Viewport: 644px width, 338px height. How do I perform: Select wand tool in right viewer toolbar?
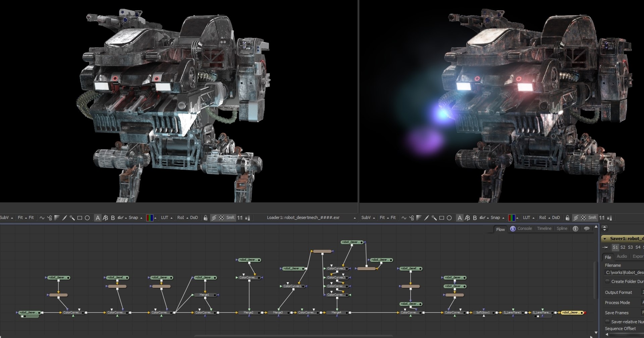(x=434, y=218)
